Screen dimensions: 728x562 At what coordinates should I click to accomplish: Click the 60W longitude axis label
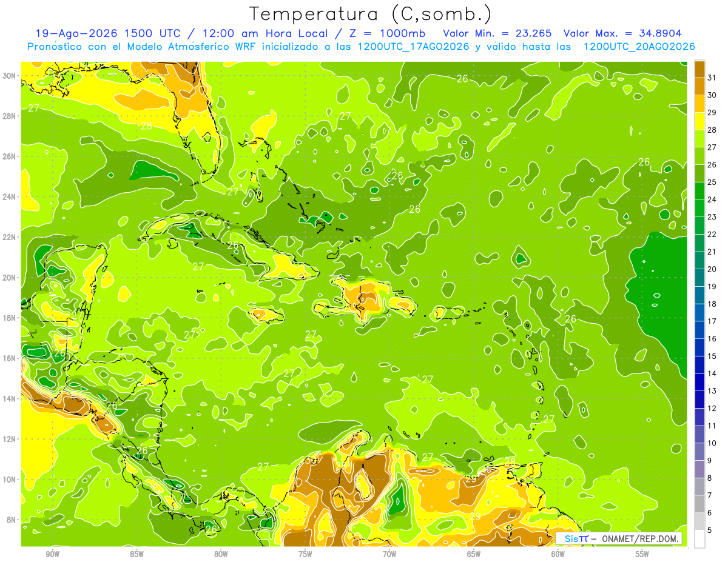[558, 554]
